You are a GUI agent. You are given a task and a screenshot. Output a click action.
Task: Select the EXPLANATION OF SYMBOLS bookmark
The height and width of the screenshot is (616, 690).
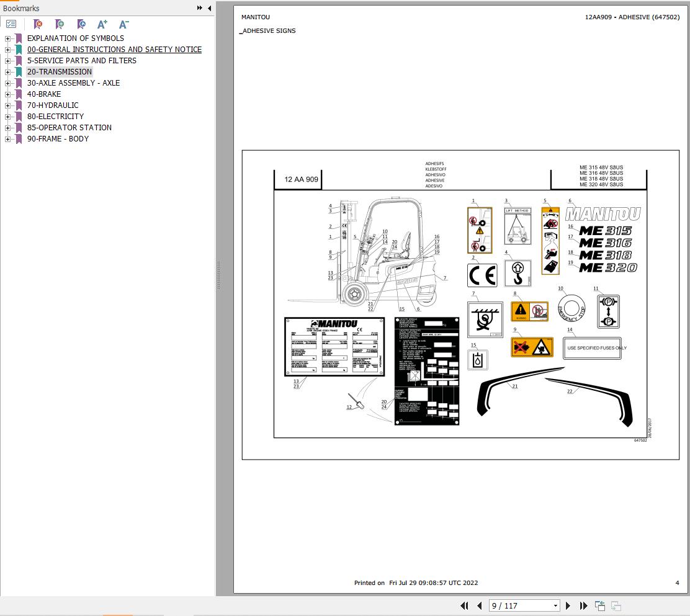click(76, 38)
